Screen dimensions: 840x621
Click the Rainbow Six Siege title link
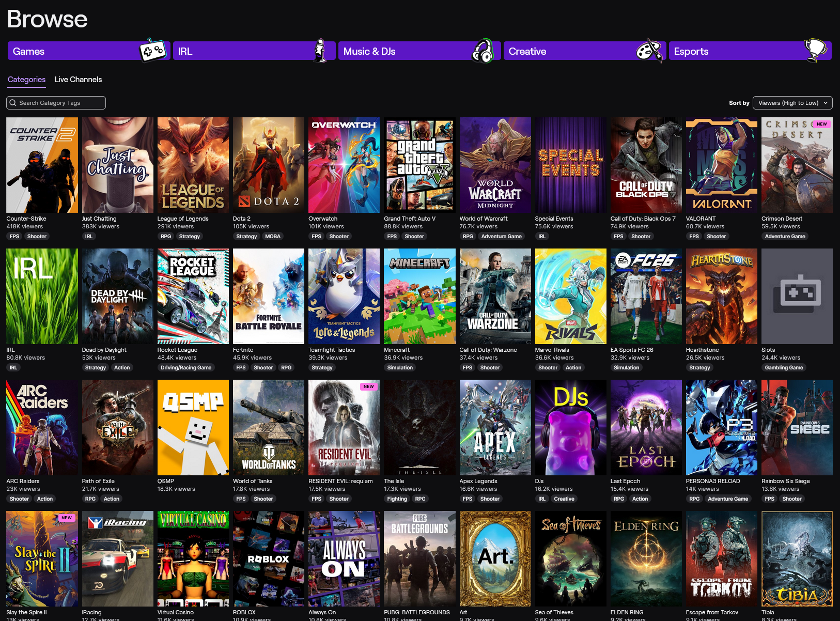pos(786,481)
